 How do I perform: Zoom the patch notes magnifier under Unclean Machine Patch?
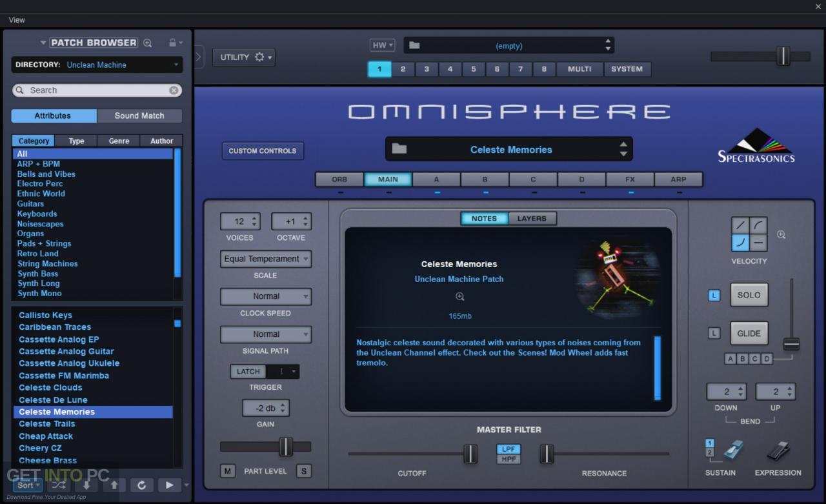[459, 297]
